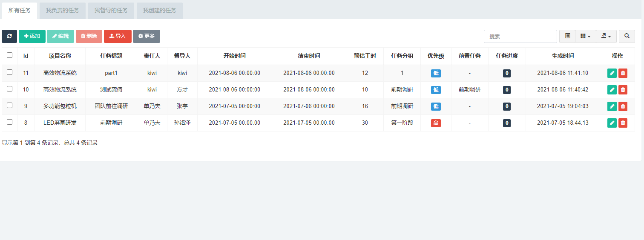
Task: Check the row with Id 9
Action: coord(9,106)
